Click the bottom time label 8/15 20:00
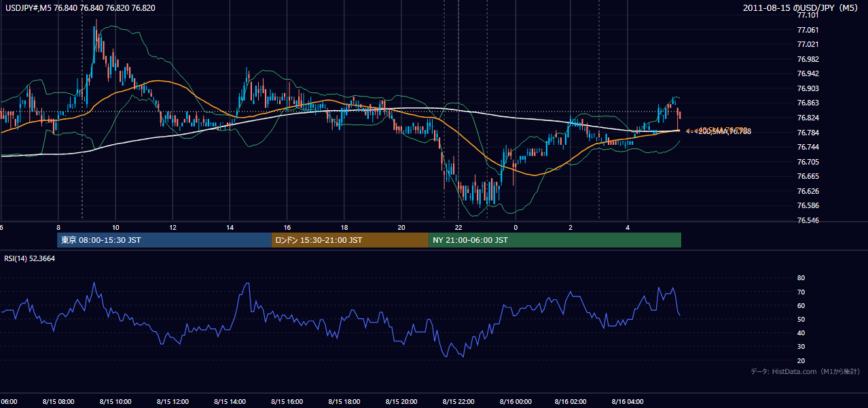Image resolution: width=868 pixels, height=408 pixels. 400,401
